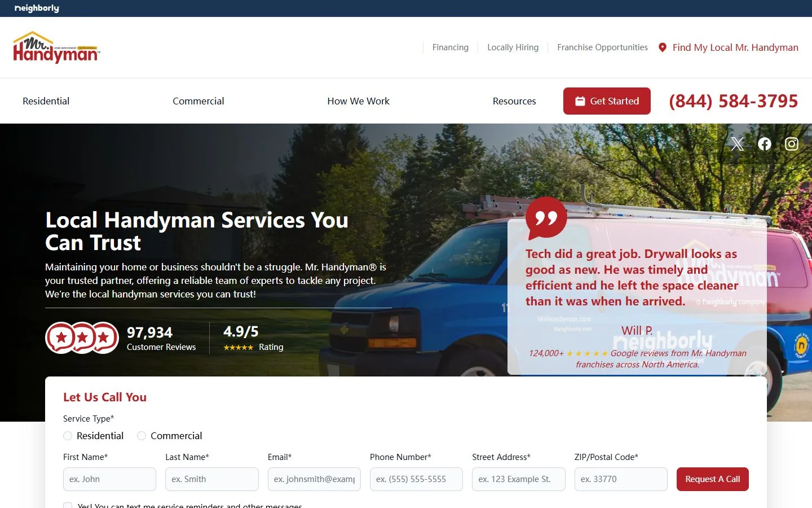Click the Mr. Handyman logo
This screenshot has width=812, height=508.
[x=56, y=47]
